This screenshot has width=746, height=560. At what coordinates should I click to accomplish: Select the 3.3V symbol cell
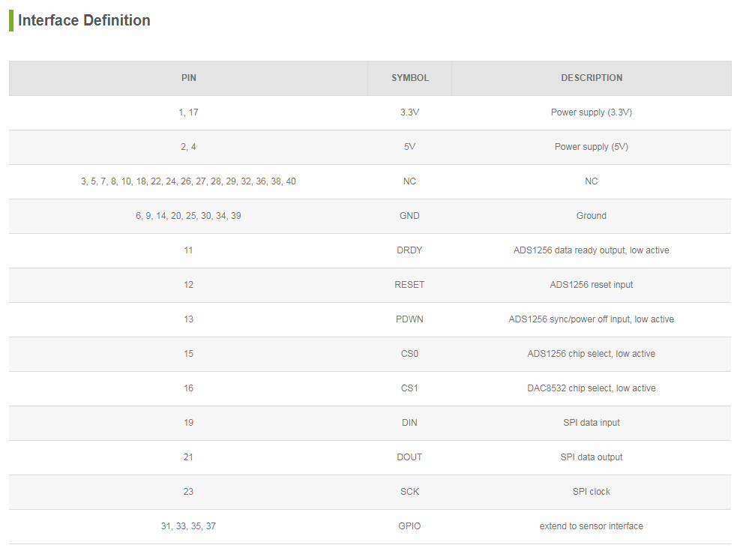point(409,112)
